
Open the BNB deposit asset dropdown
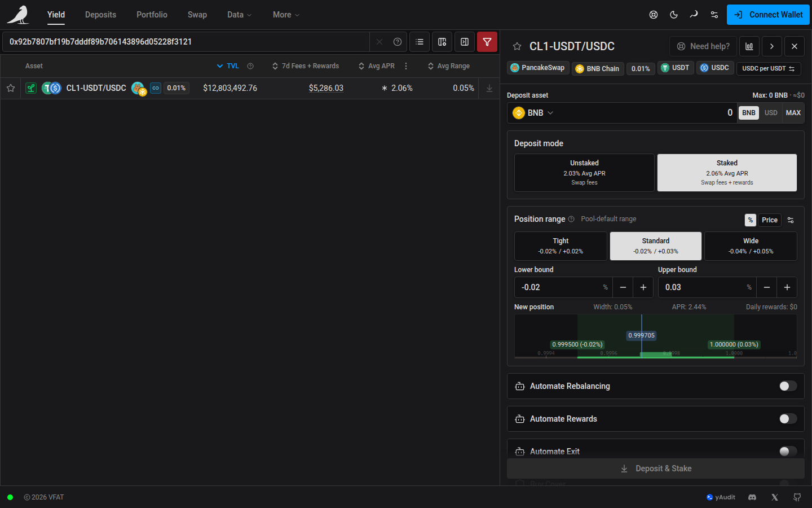click(x=533, y=113)
